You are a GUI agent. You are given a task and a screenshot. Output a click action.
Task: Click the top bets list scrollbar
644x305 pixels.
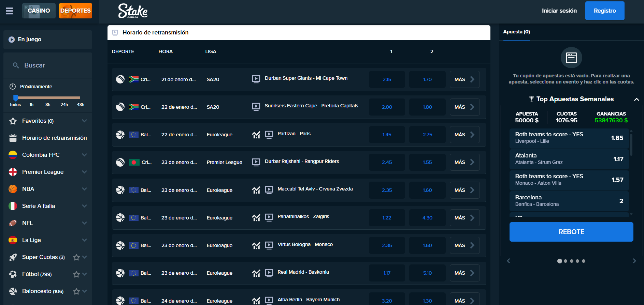click(631, 144)
